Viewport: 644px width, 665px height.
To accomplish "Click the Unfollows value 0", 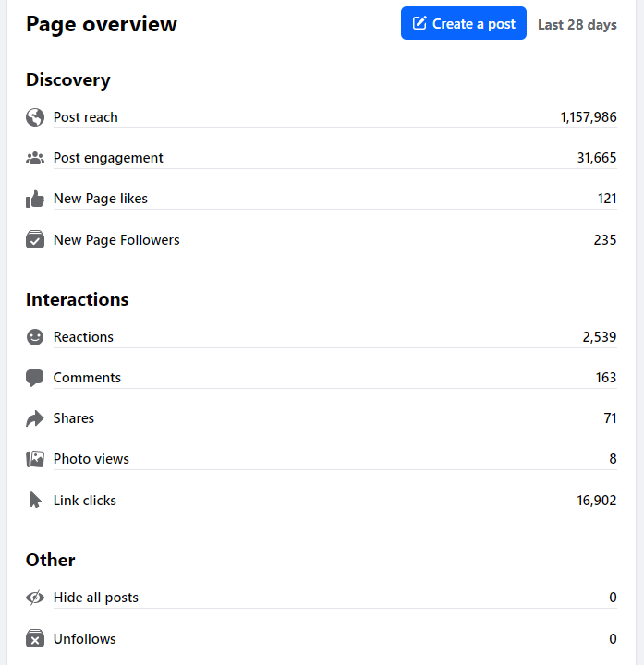I will click(x=613, y=639).
